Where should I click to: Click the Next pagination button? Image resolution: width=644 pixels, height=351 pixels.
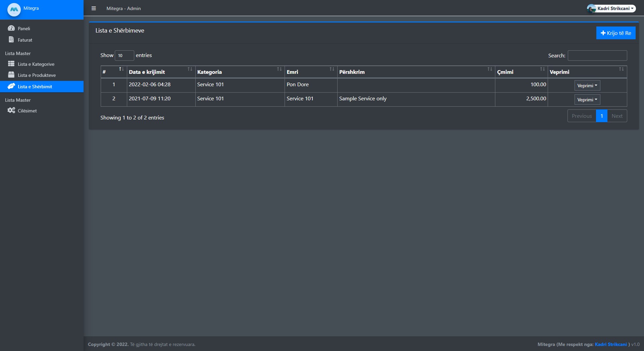click(x=616, y=116)
